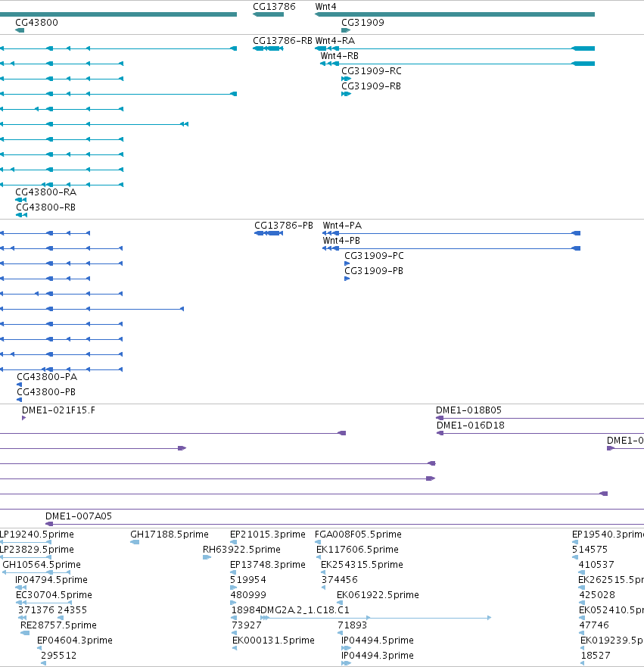Click EK000131.5prime EST label
Screen dimensions: 644x667
[274, 641]
